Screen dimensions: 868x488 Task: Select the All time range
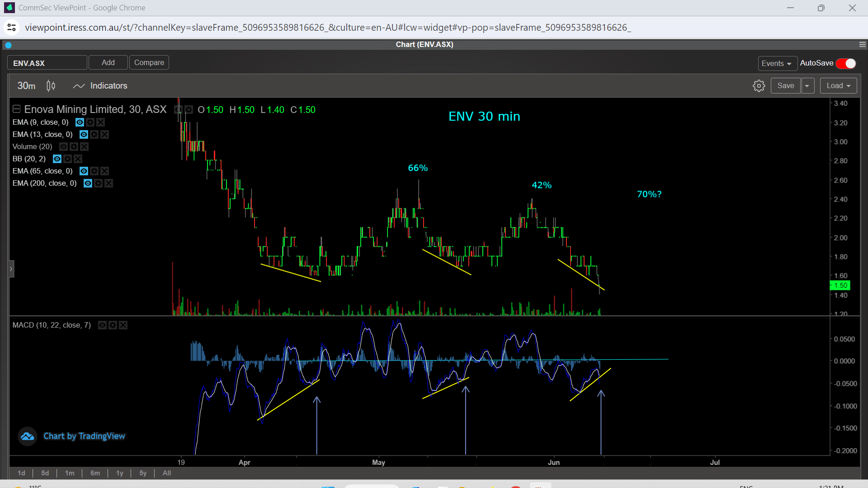click(167, 473)
